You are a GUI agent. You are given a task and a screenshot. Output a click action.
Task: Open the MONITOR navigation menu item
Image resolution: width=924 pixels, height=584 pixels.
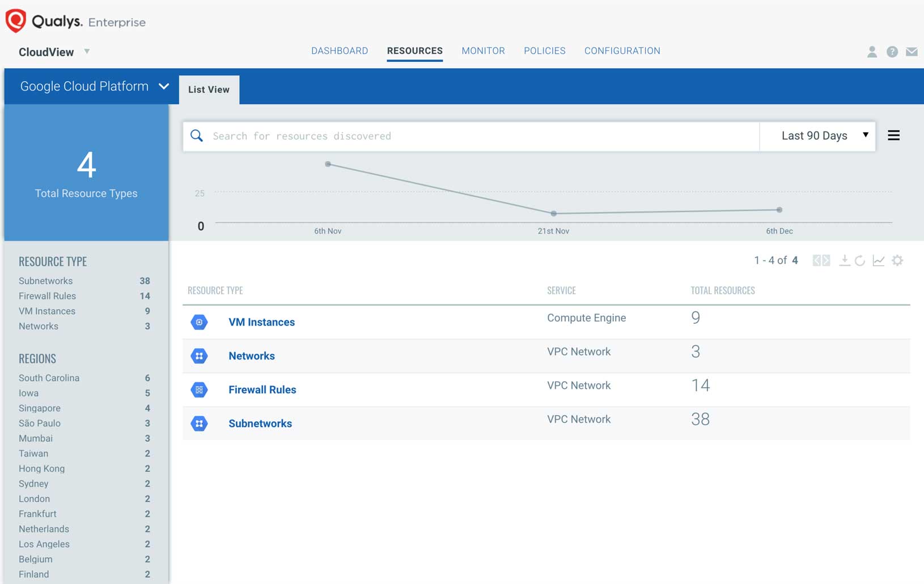pos(483,50)
